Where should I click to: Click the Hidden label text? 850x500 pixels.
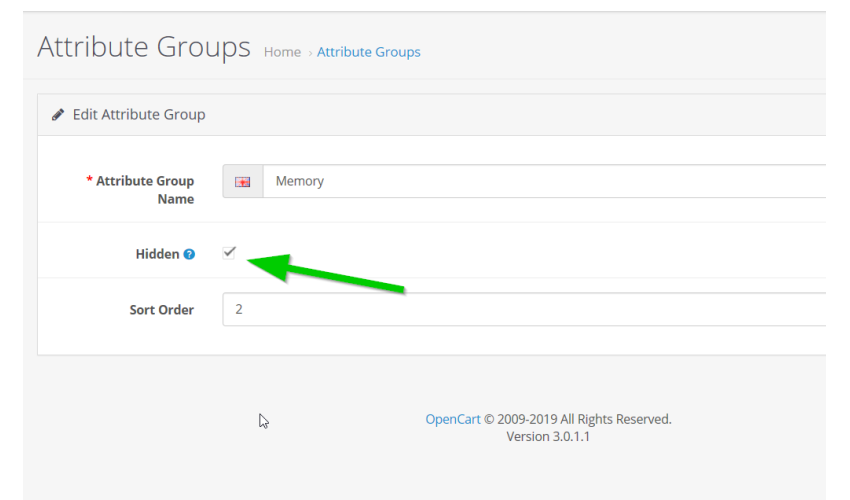click(x=157, y=254)
